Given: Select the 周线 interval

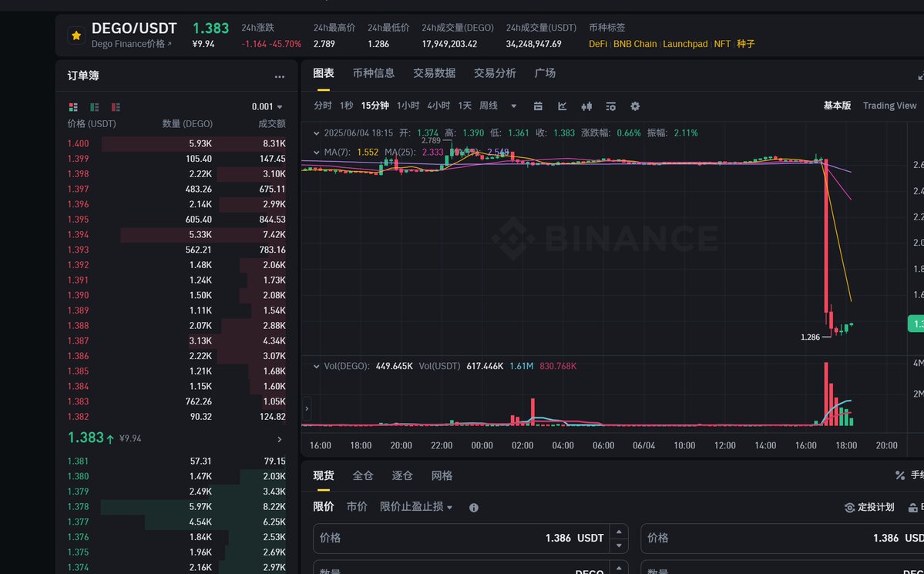Looking at the screenshot, I should (x=489, y=106).
